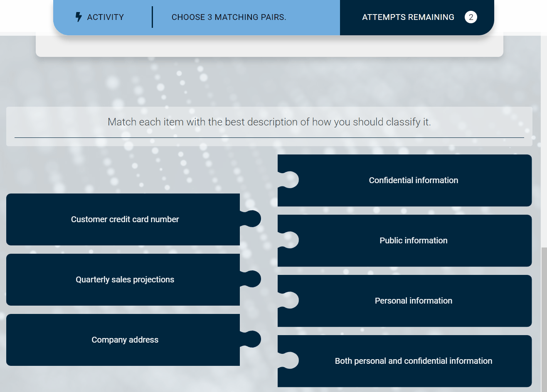The image size is (547, 392).
Task: Click the ATTEMPTS REMAINING label
Action: click(x=408, y=17)
